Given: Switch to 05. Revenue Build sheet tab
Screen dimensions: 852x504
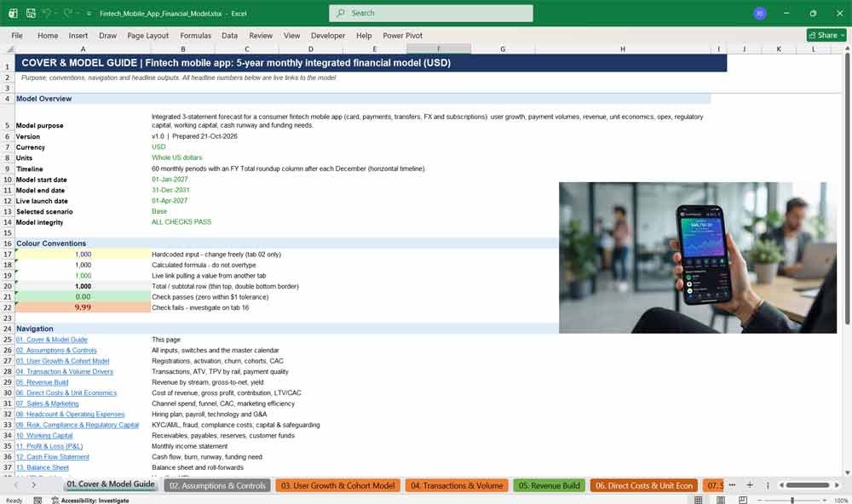Looking at the screenshot, I should (550, 485).
